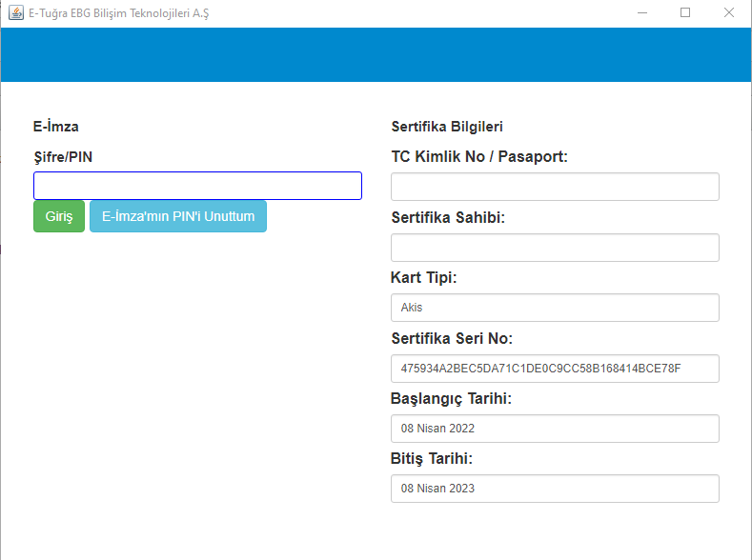This screenshot has width=752, height=560.
Task: Click the Kart Tipi field showing Akis
Action: 555,308
